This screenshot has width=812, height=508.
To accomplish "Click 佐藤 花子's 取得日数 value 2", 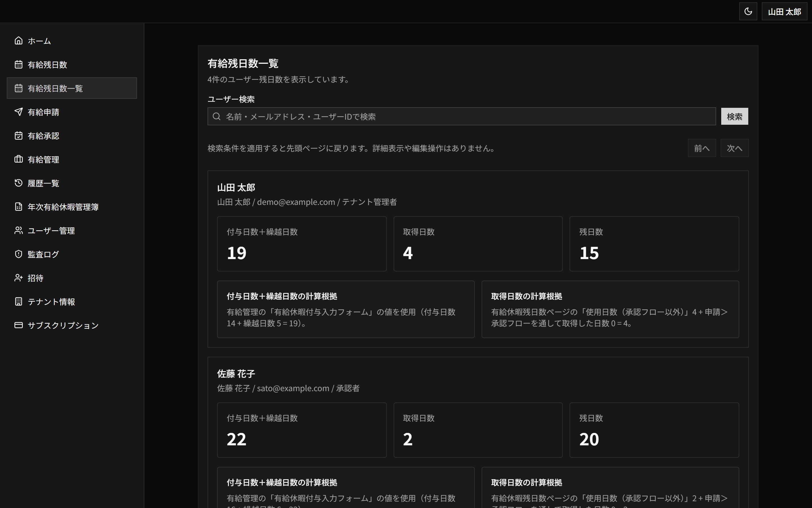I will 408,439.
